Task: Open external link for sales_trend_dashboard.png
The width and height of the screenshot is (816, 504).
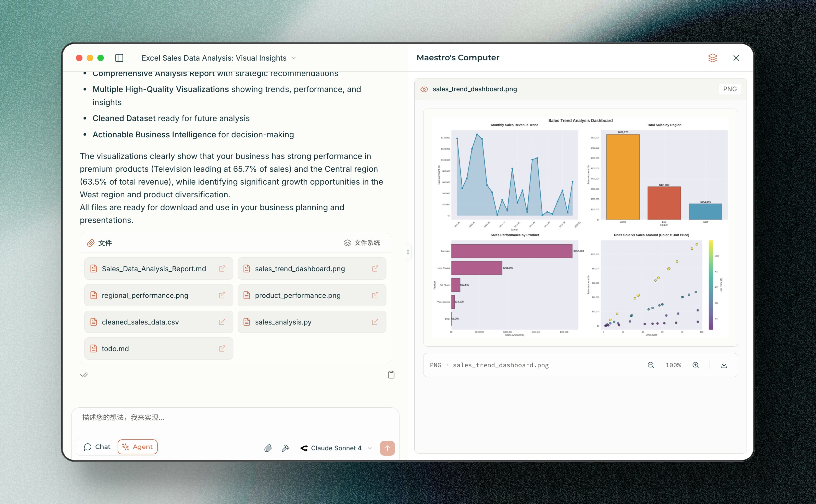Action: tap(375, 269)
